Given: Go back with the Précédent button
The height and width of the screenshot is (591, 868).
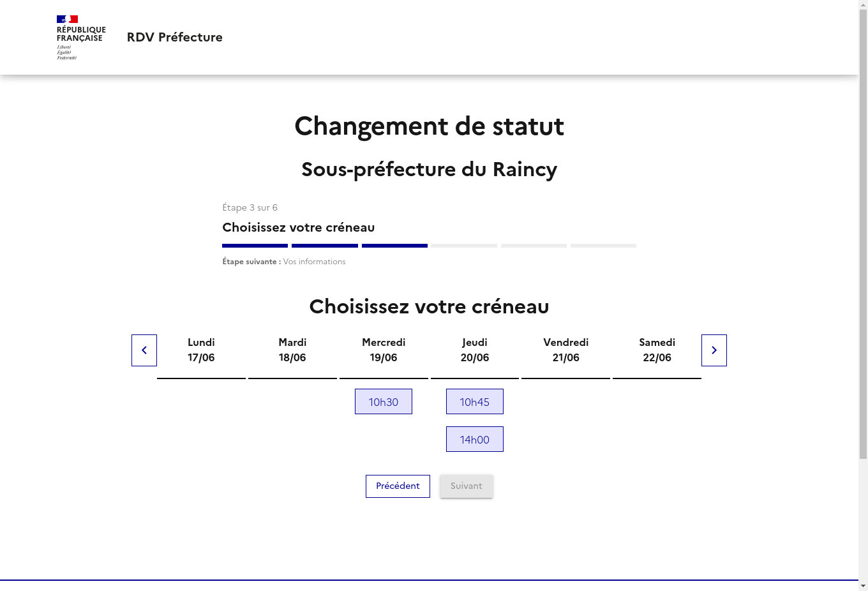Looking at the screenshot, I should click(398, 486).
